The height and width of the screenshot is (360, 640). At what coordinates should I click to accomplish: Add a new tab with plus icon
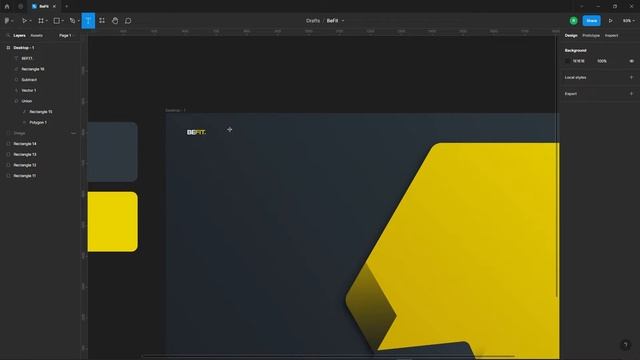[67, 6]
